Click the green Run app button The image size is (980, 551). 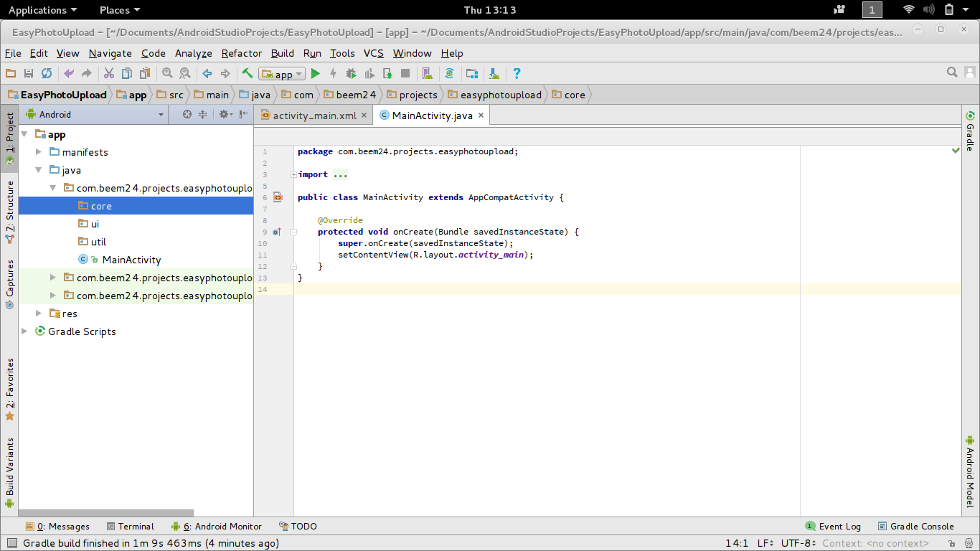coord(315,74)
